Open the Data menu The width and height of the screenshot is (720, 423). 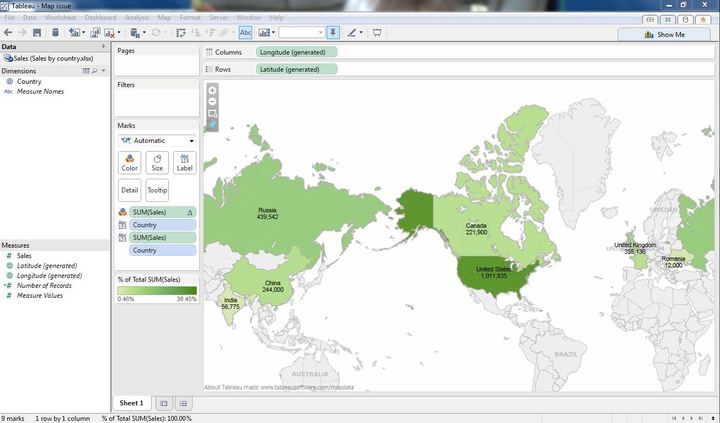29,17
